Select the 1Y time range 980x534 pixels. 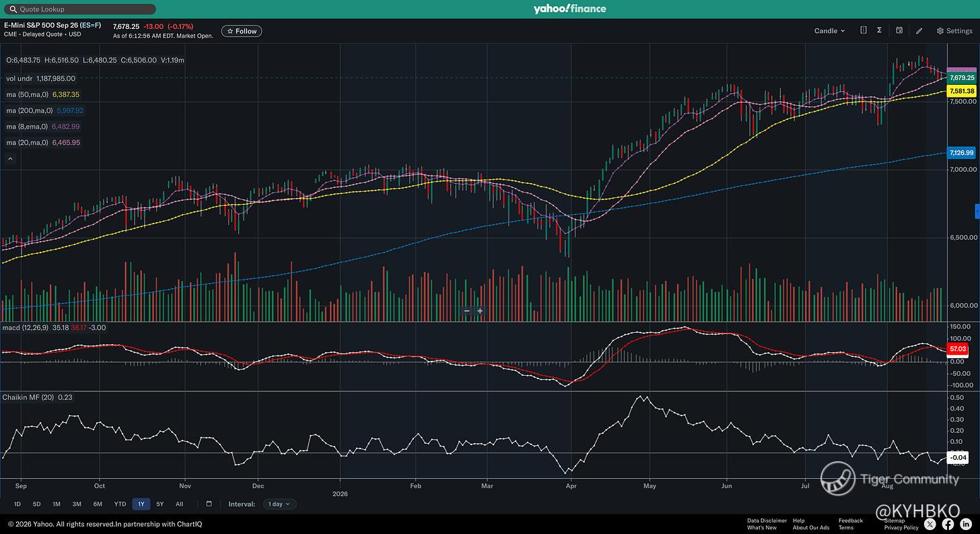141,504
